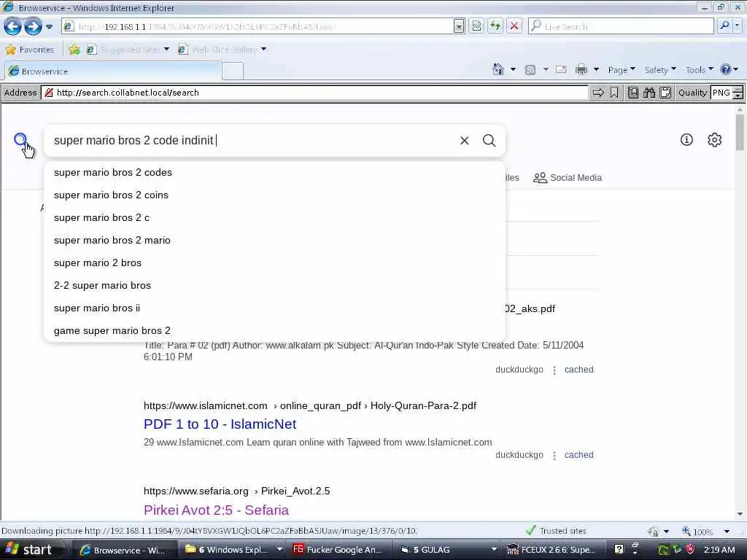
Task: Click the IE Help icon
Action: click(x=726, y=69)
